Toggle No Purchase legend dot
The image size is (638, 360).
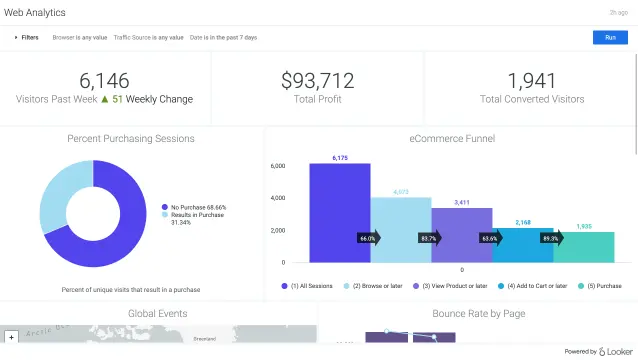click(x=164, y=207)
